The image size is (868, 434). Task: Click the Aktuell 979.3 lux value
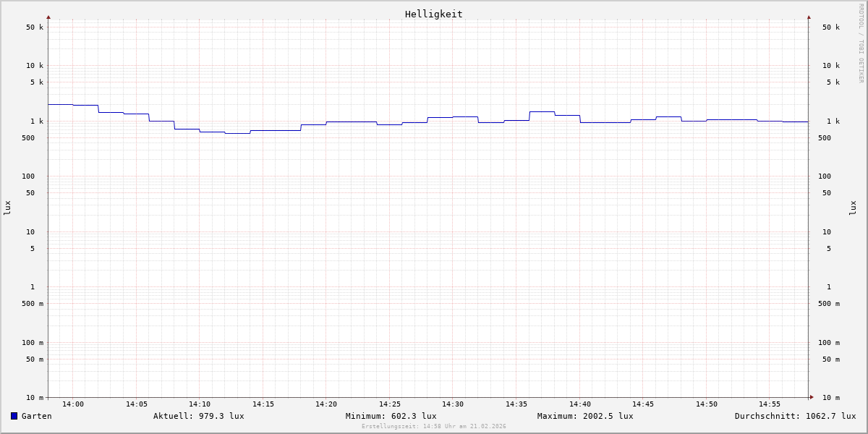pyautogui.click(x=198, y=416)
